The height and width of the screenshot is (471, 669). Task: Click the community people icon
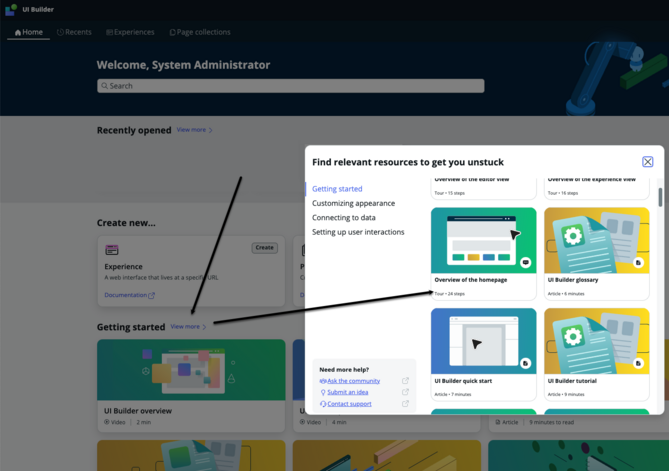(323, 381)
